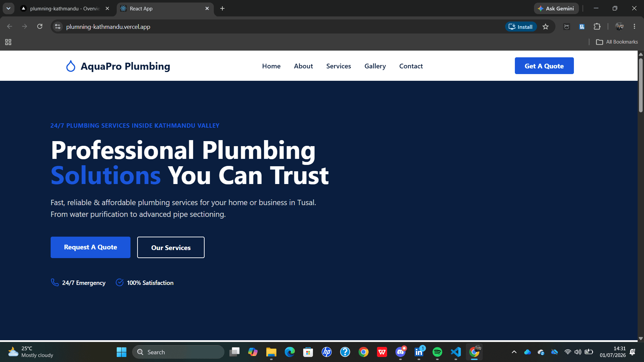Screen dimensions: 644x362
Task: Open the All Bookmarks folder
Action: (617, 42)
